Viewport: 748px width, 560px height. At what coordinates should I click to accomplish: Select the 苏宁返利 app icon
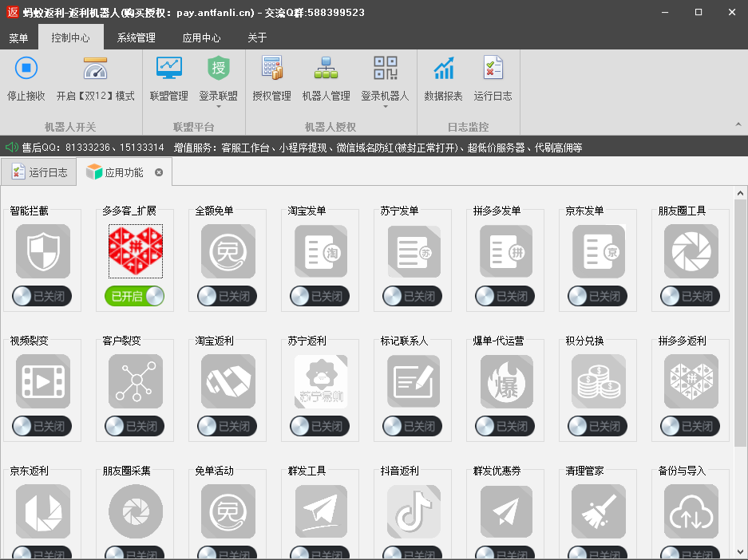[x=321, y=381]
